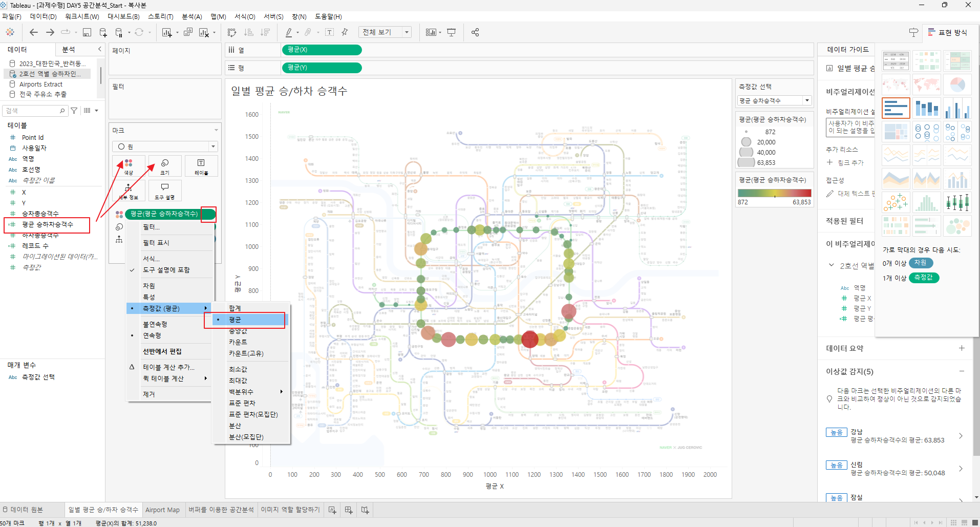The image size is (980, 527).
Task: Click the New dashboard tab icon
Action: [x=349, y=510]
